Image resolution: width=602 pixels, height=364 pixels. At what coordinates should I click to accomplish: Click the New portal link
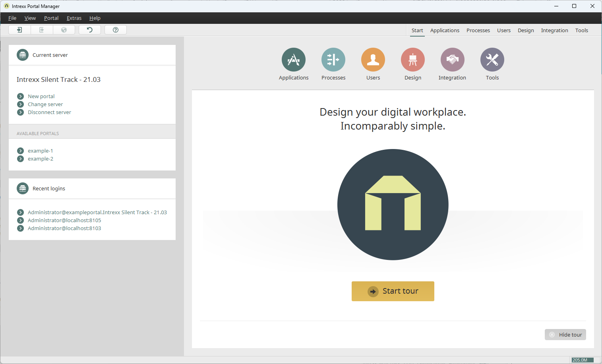click(x=41, y=96)
